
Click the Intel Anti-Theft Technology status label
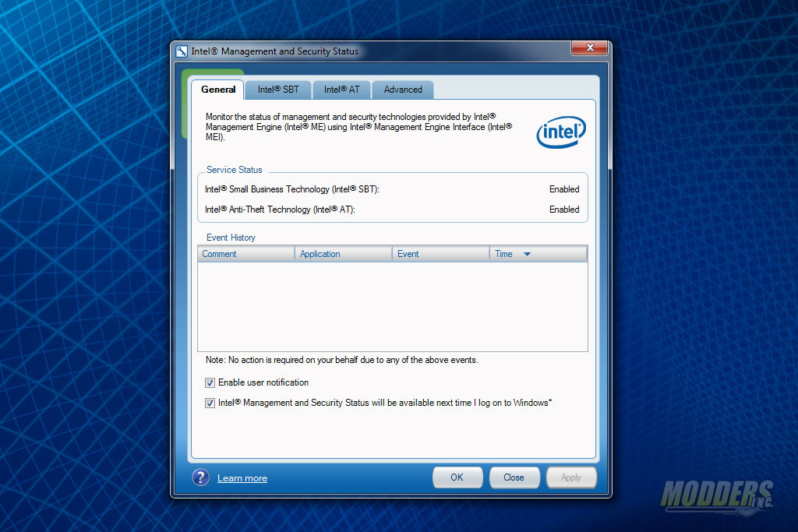tap(280, 210)
